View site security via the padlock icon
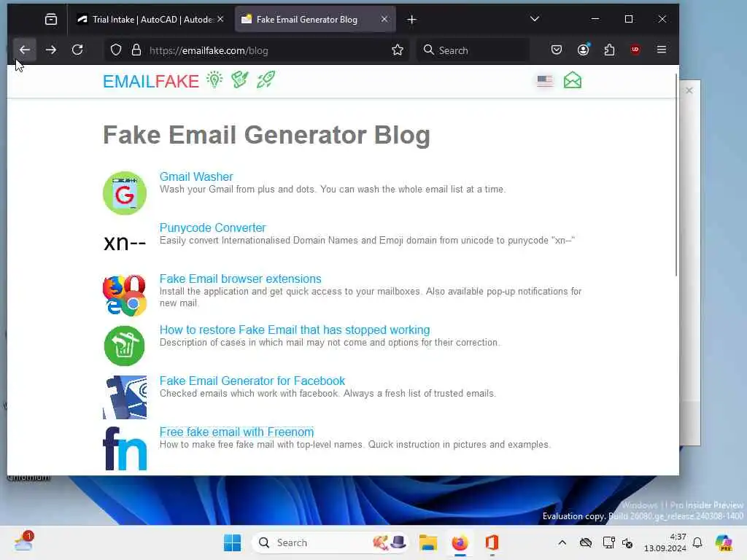The height and width of the screenshot is (560, 747). tap(136, 50)
